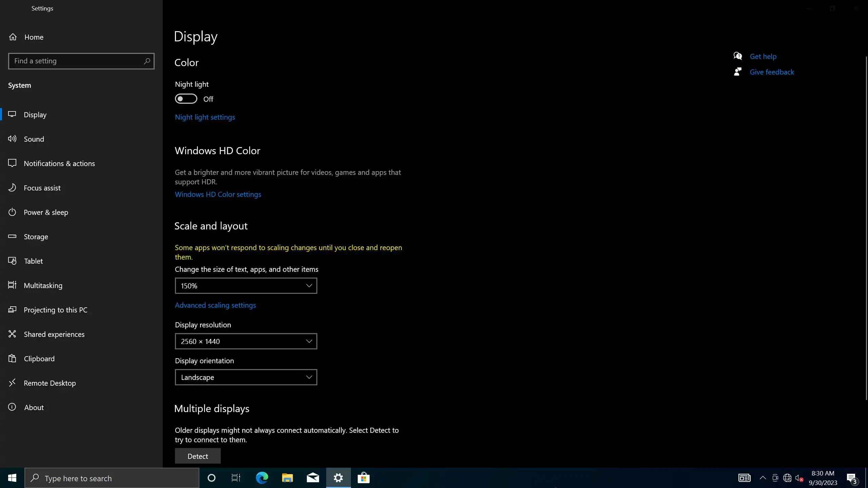Click the search magnifier icon
Viewport: 868px width, 488px height.
click(x=147, y=61)
